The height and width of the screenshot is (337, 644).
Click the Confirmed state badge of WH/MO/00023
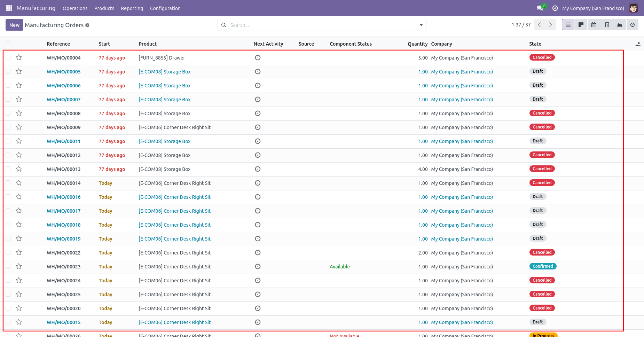click(543, 266)
